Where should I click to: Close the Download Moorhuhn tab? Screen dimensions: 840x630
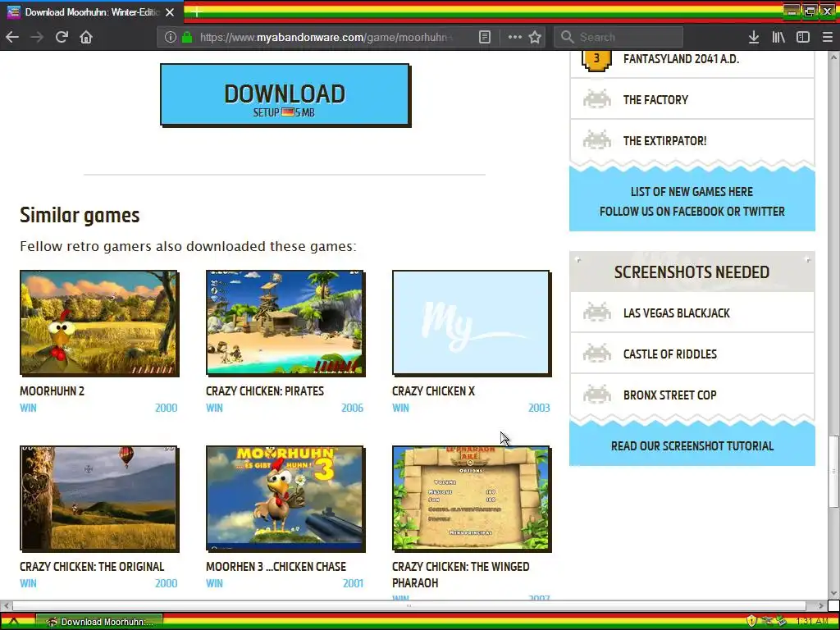pyautogui.click(x=170, y=11)
